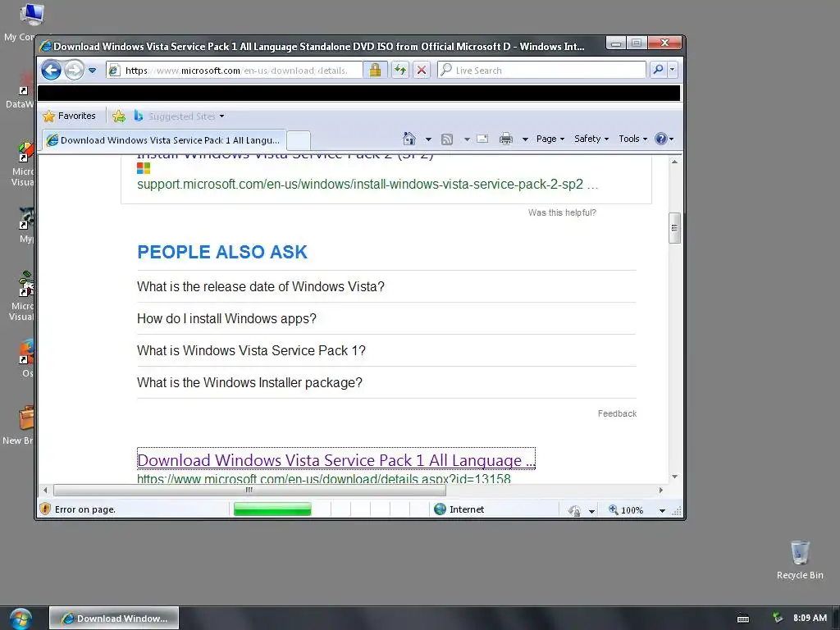Click the horizontal scrollbar left arrow

(46, 490)
